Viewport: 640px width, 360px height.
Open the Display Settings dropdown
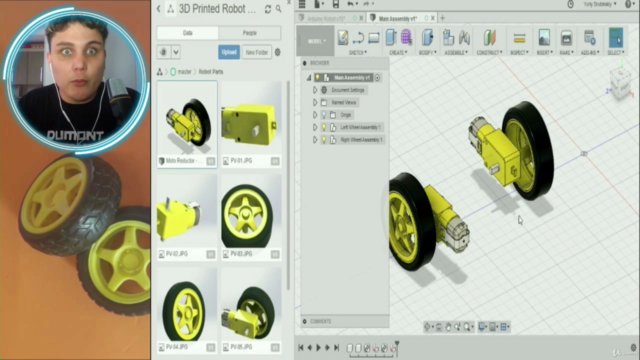pyautogui.click(x=483, y=327)
